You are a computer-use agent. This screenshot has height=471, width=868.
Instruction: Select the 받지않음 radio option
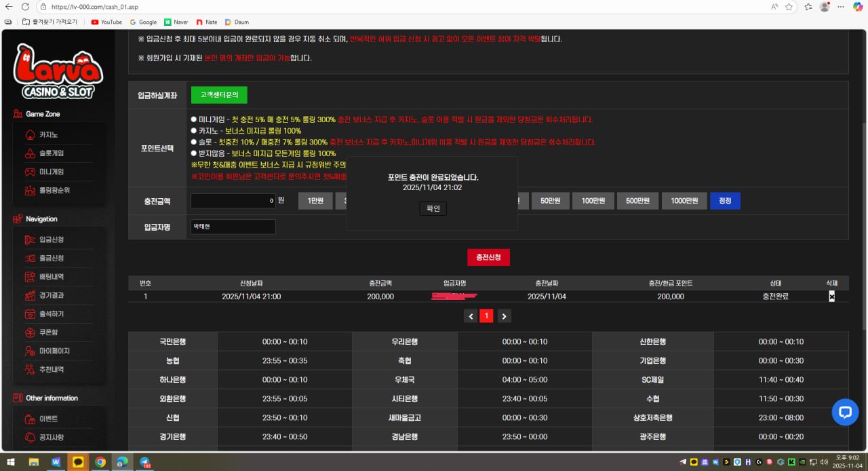(194, 154)
